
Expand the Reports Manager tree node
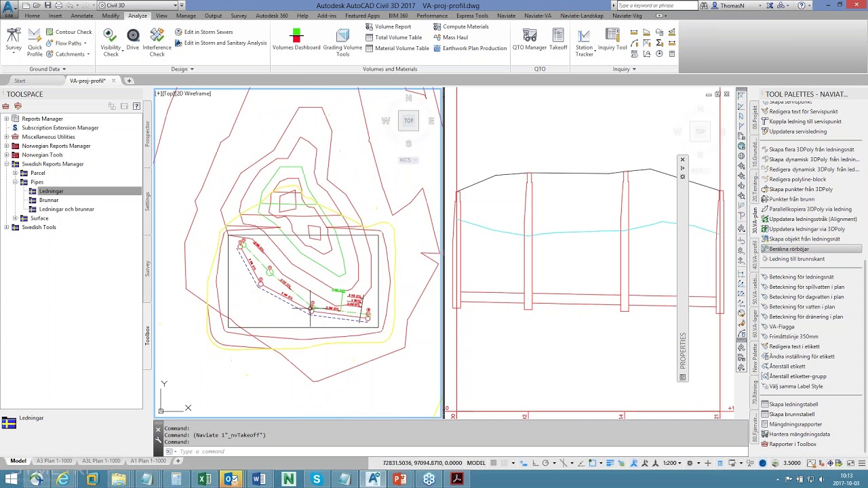pos(6,119)
